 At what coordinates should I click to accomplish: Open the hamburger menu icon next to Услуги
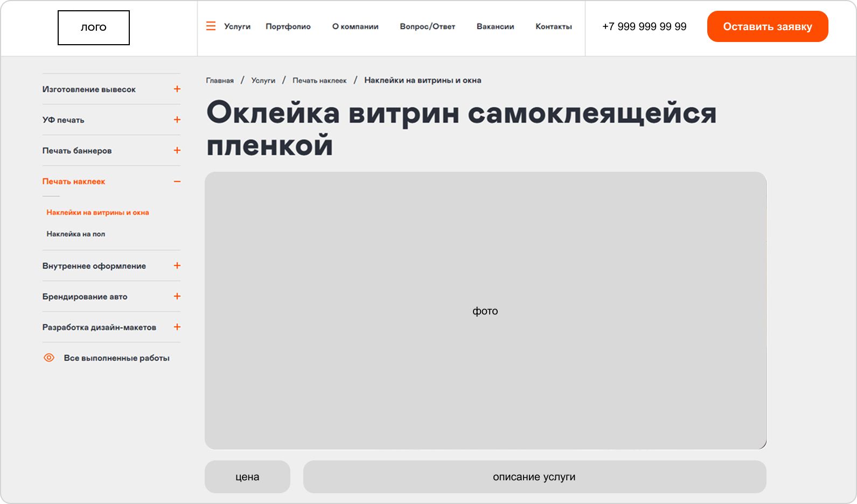coord(211,26)
